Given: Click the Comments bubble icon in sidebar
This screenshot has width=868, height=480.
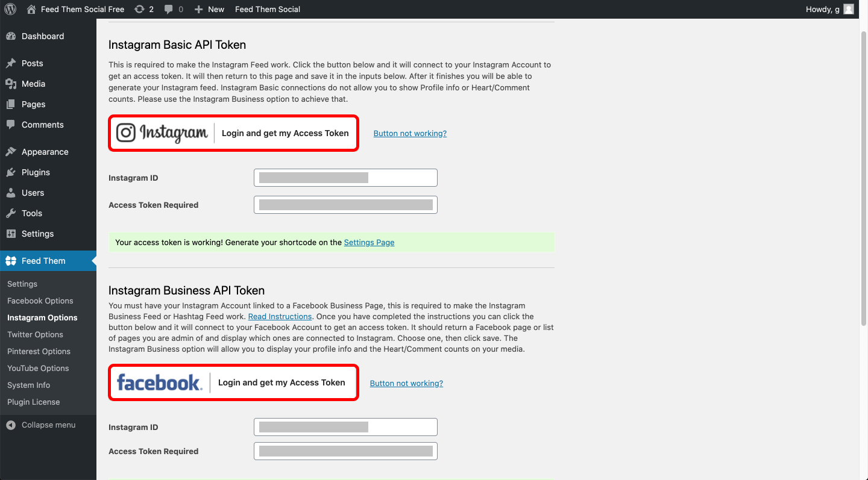Looking at the screenshot, I should (x=11, y=125).
